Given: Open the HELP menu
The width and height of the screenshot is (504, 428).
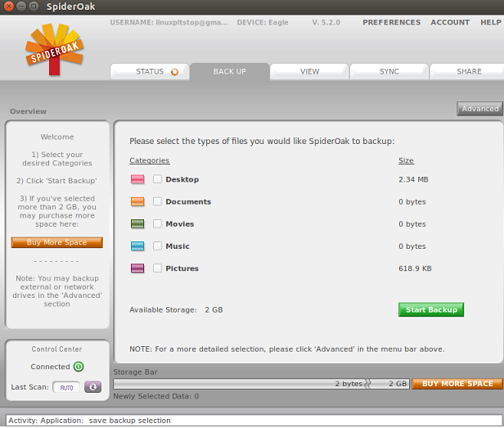Looking at the screenshot, I should [x=491, y=22].
